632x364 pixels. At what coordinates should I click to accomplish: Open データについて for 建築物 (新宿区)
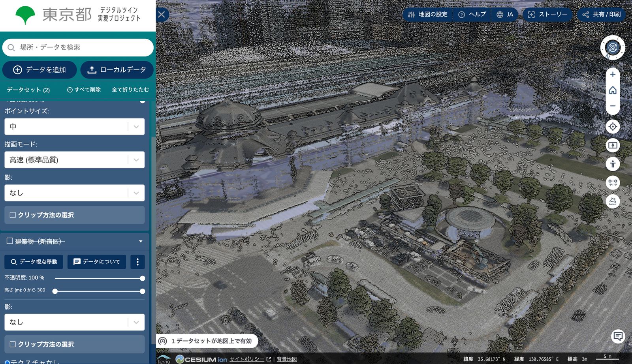tap(97, 262)
